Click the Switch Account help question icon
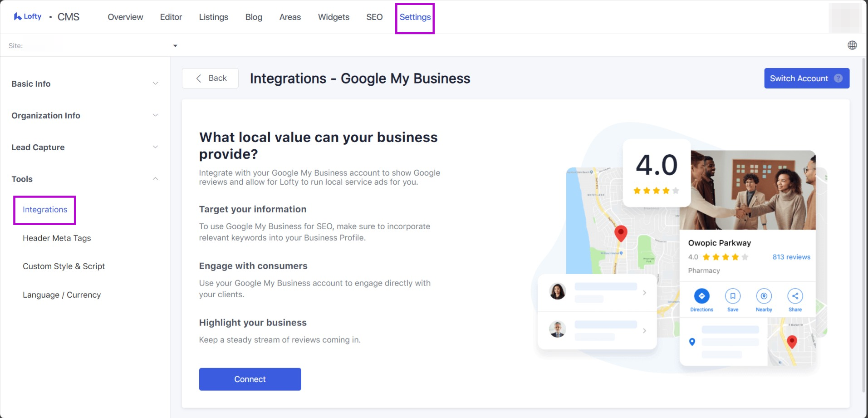 click(838, 79)
